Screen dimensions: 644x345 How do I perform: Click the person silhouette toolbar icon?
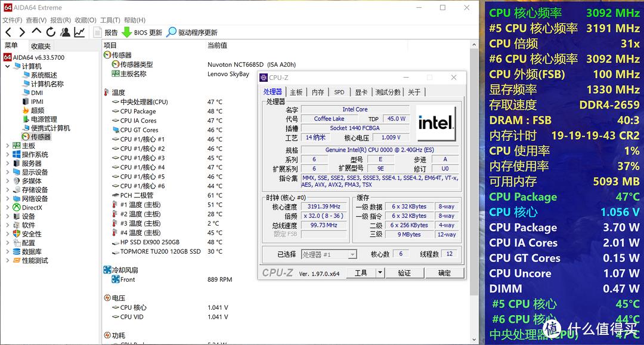pos(65,33)
